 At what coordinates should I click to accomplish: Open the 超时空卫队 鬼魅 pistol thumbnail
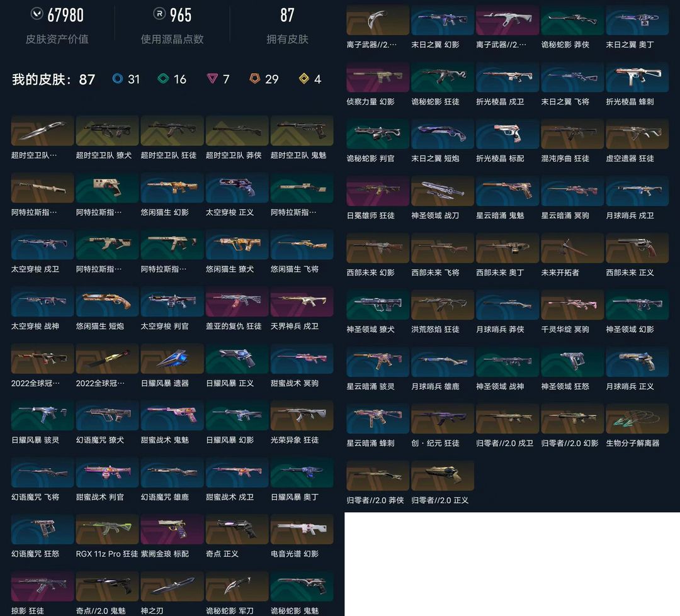coord(302,130)
